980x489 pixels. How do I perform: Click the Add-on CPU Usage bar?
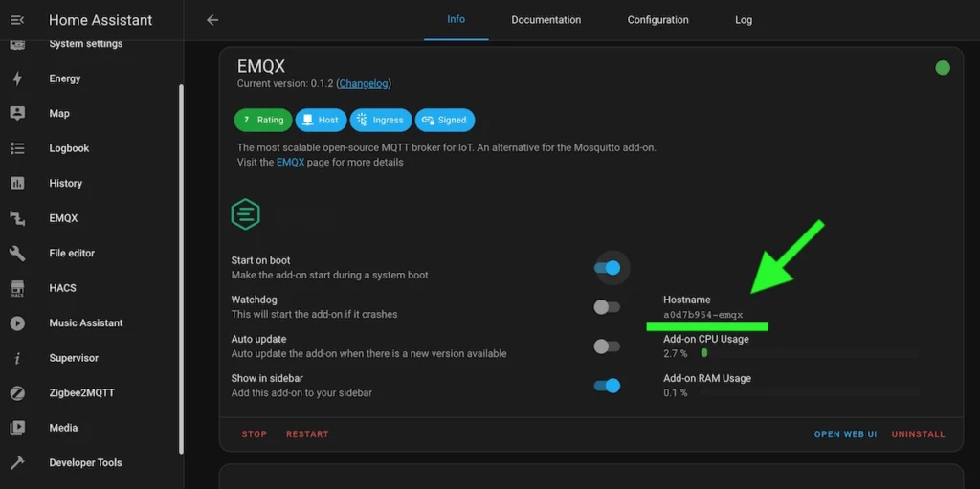pyautogui.click(x=809, y=353)
